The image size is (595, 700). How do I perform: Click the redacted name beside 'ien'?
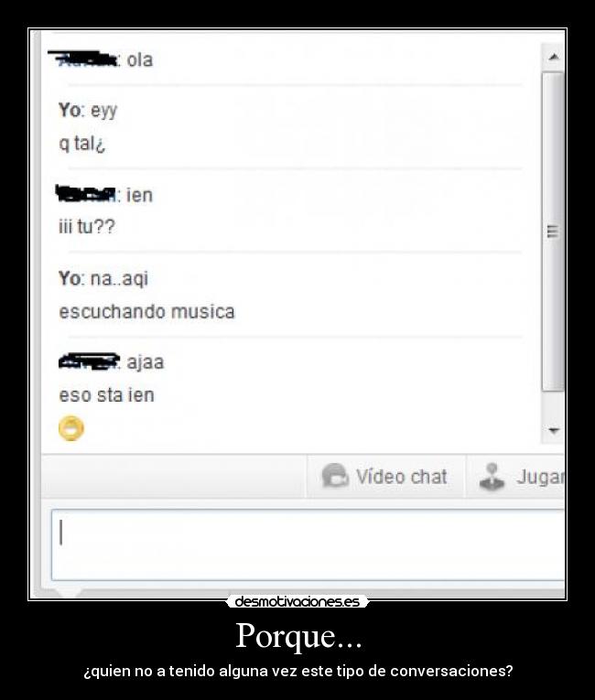(86, 193)
